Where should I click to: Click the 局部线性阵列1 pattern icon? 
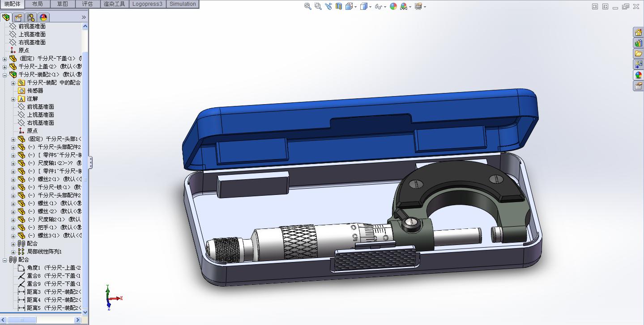click(21, 252)
